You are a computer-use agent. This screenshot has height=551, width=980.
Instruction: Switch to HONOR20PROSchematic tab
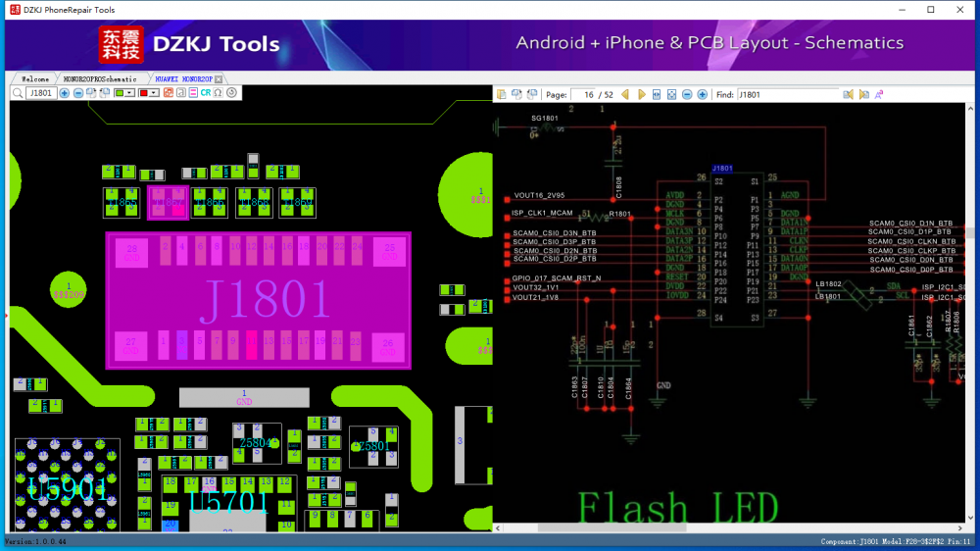[100, 78]
